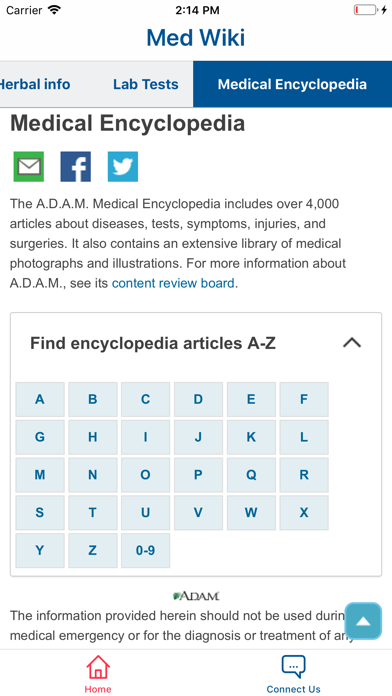Switch to the Lab Tests tab
The image size is (392, 696).
[x=146, y=84]
